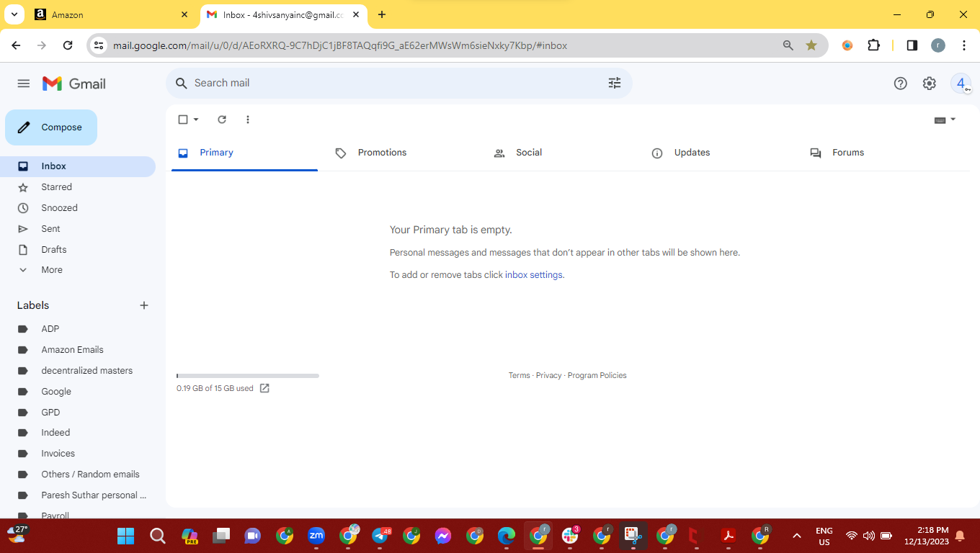980x553 pixels.
Task: Open the Gmail main menu hamburger icon
Action: [24, 84]
